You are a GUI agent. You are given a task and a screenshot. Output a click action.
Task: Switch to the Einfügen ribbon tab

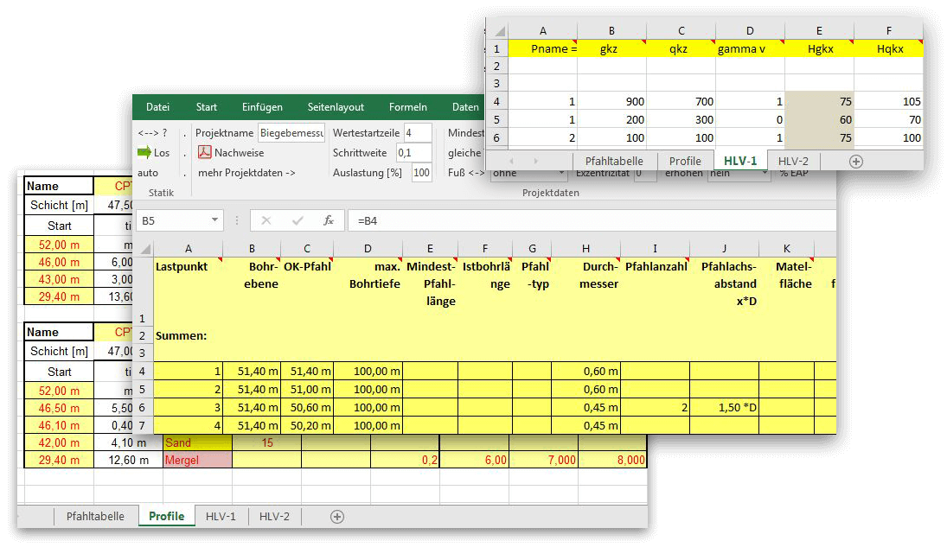click(262, 107)
